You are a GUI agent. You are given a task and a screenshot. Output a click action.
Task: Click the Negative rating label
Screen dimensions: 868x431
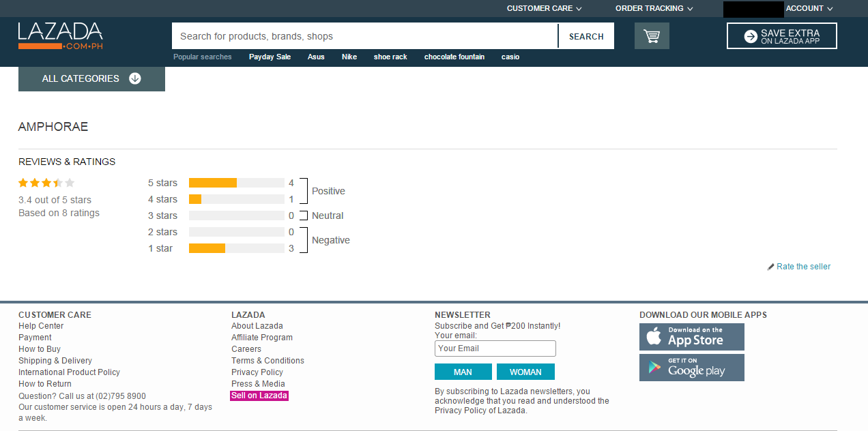331,240
